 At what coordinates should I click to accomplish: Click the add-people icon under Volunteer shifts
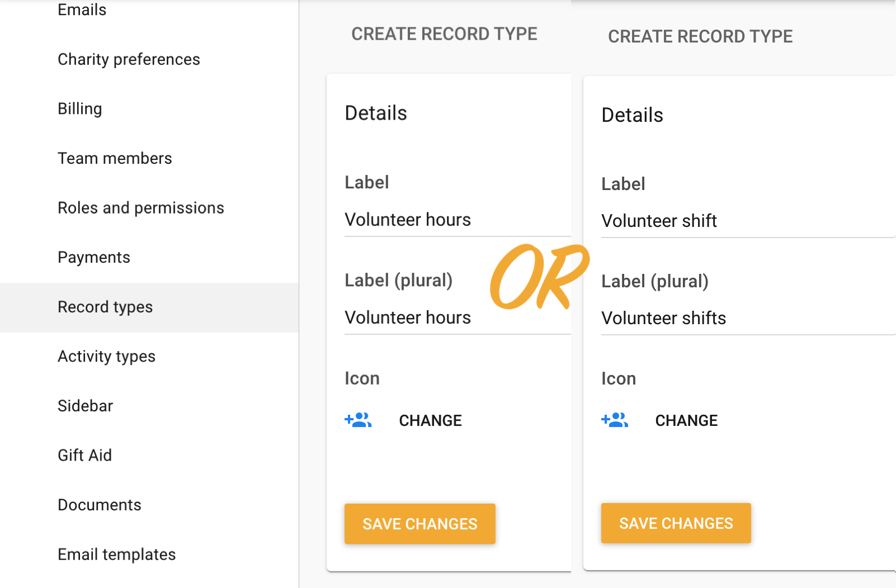(x=615, y=420)
